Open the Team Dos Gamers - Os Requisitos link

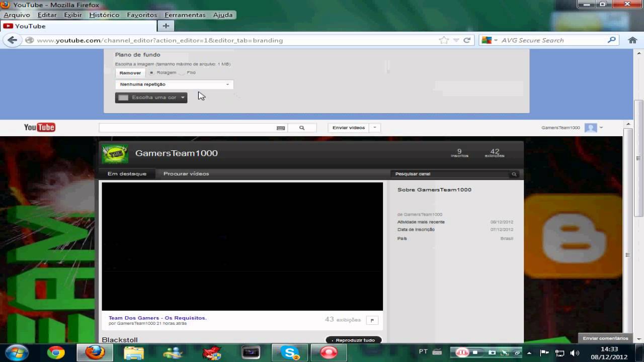pos(157,318)
